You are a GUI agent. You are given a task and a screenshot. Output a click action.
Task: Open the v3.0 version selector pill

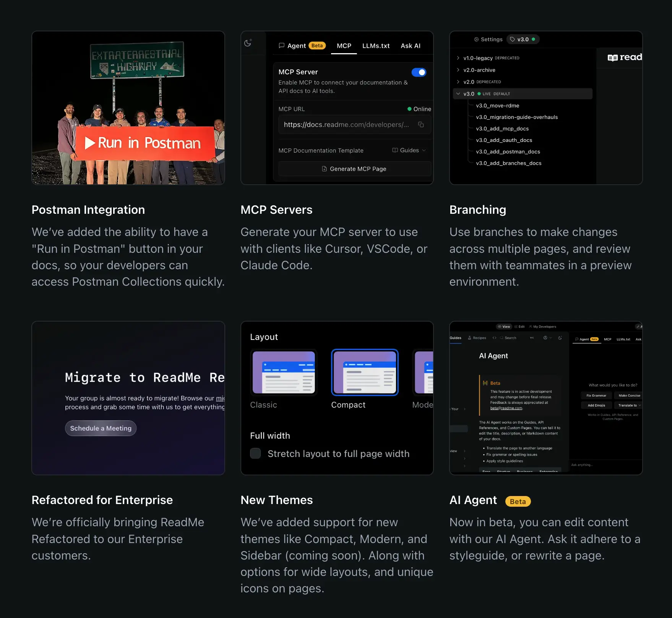(523, 39)
